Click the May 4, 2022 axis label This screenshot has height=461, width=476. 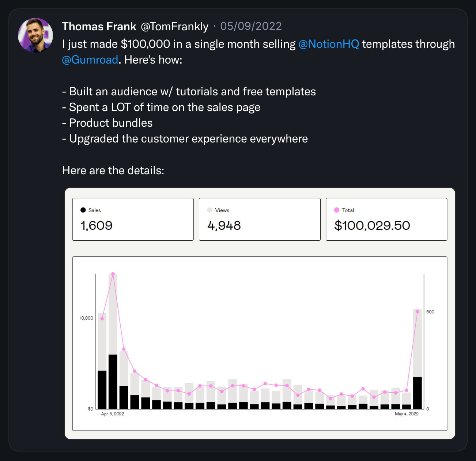click(407, 414)
